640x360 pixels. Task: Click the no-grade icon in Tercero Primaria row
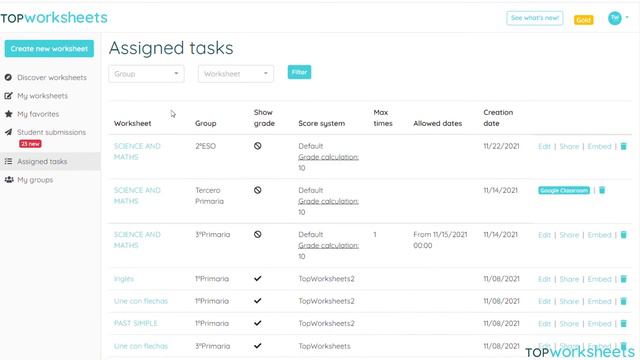(258, 190)
